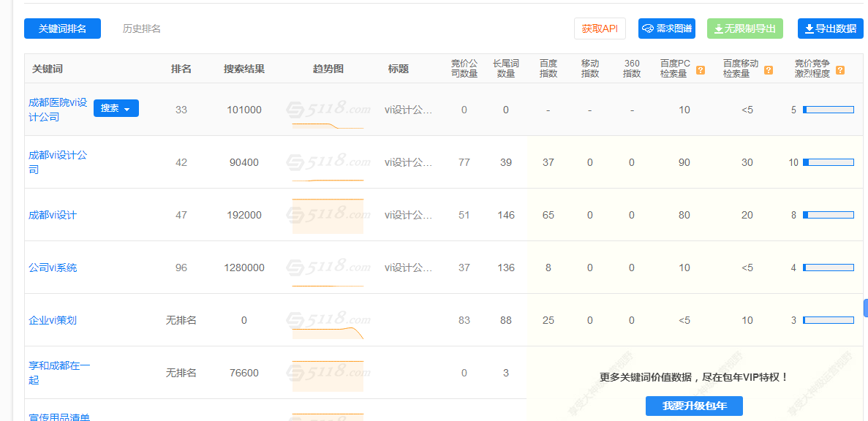Click 获取API button
Viewport: 868px width, 421px height.
[x=600, y=29]
